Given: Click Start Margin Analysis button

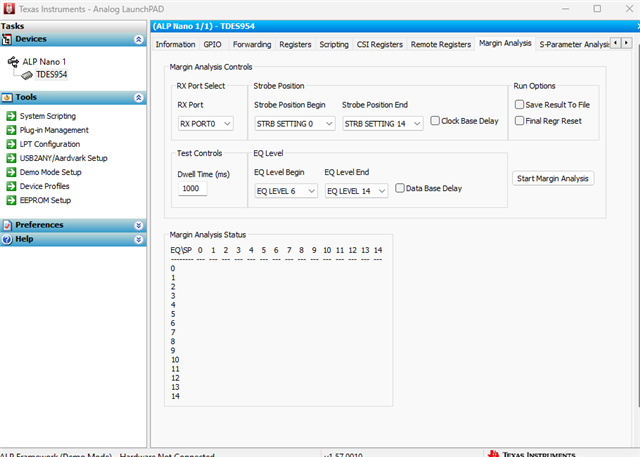Looking at the screenshot, I should 553,179.
